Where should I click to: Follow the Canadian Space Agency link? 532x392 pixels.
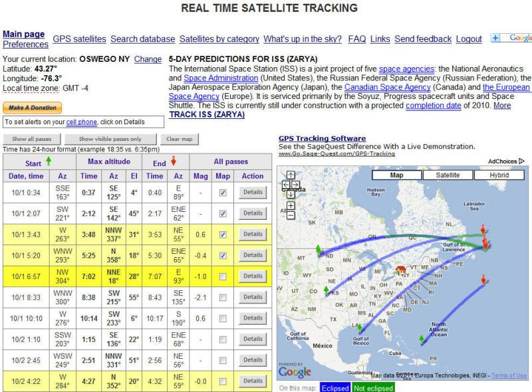388,87
